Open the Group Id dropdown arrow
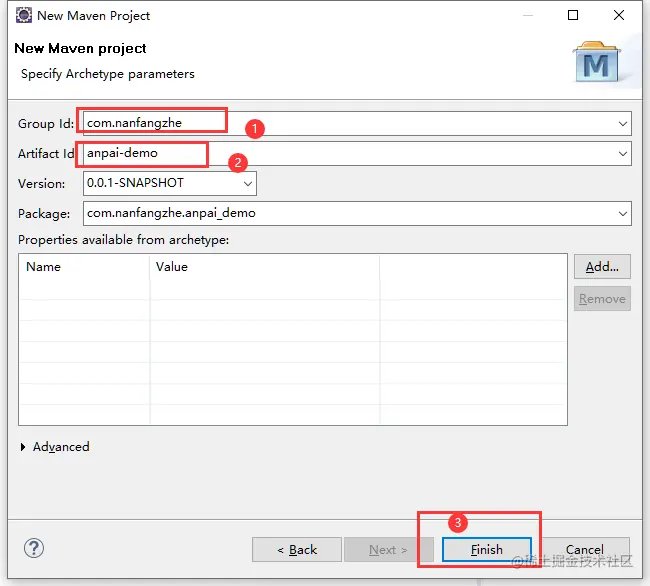 [x=622, y=123]
